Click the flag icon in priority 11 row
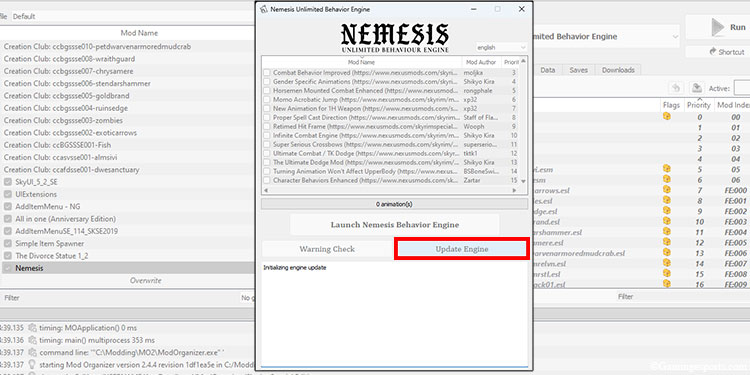 tap(666, 232)
